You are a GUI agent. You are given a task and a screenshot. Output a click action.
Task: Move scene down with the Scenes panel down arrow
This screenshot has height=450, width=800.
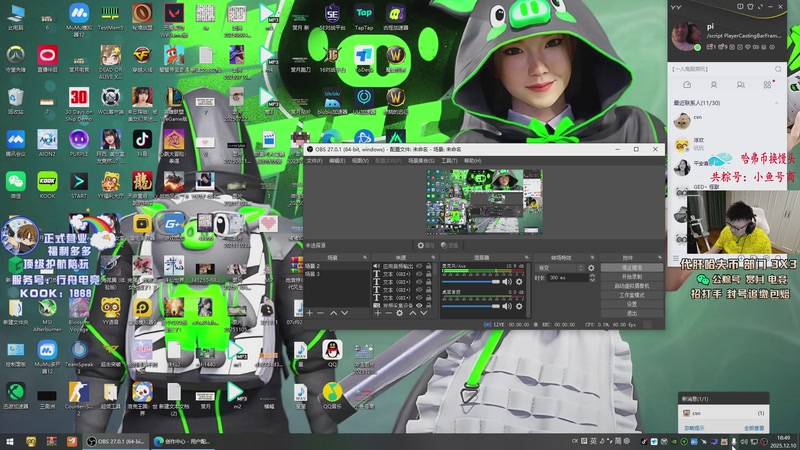coord(344,313)
